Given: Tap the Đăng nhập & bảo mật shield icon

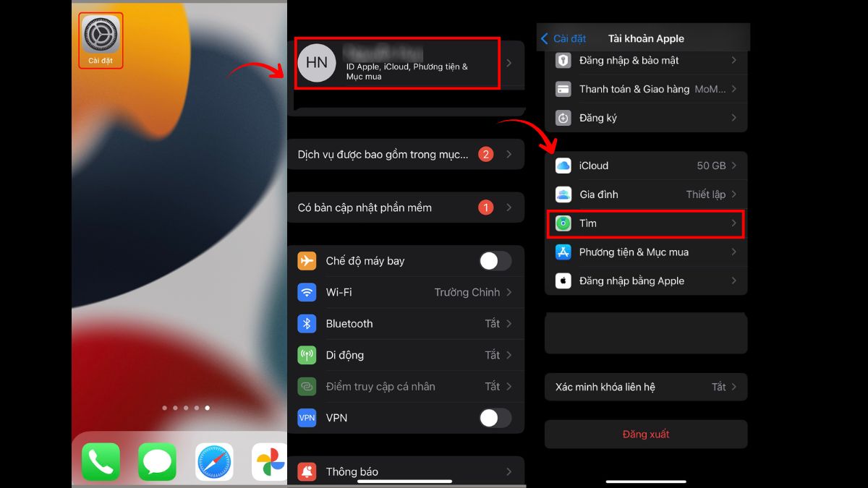Looking at the screenshot, I should point(563,61).
